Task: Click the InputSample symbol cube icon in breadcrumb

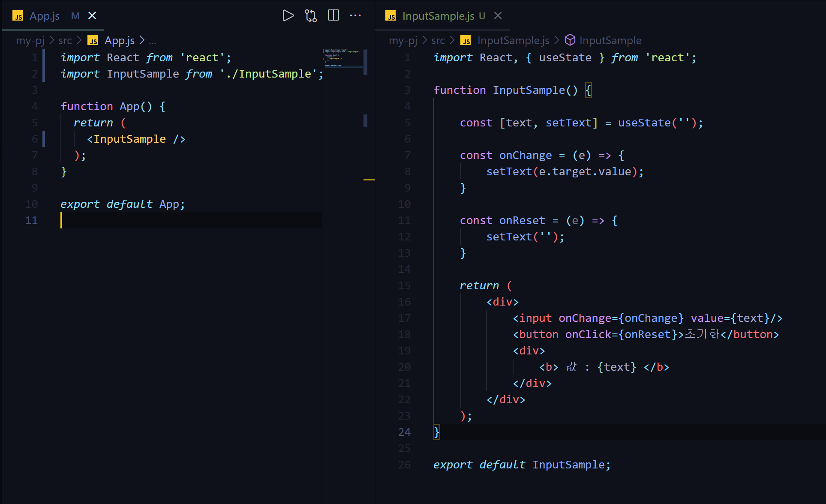Action: 570,40
